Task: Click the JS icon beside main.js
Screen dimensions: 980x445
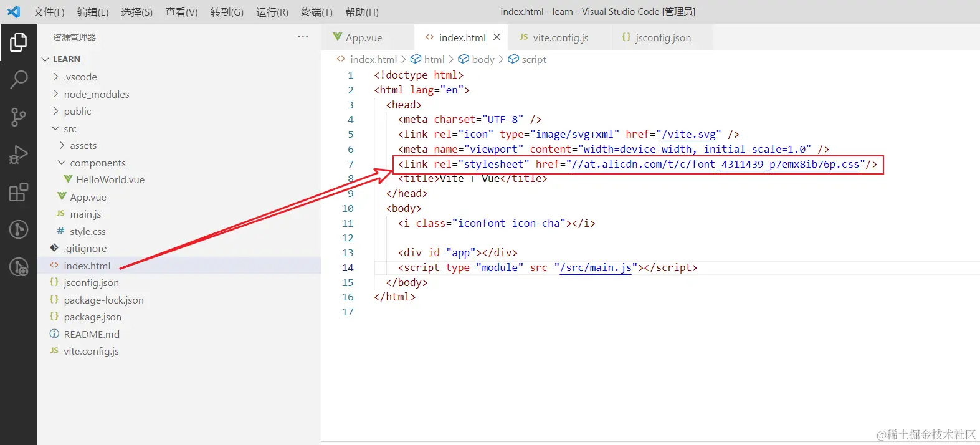Action: coord(60,213)
